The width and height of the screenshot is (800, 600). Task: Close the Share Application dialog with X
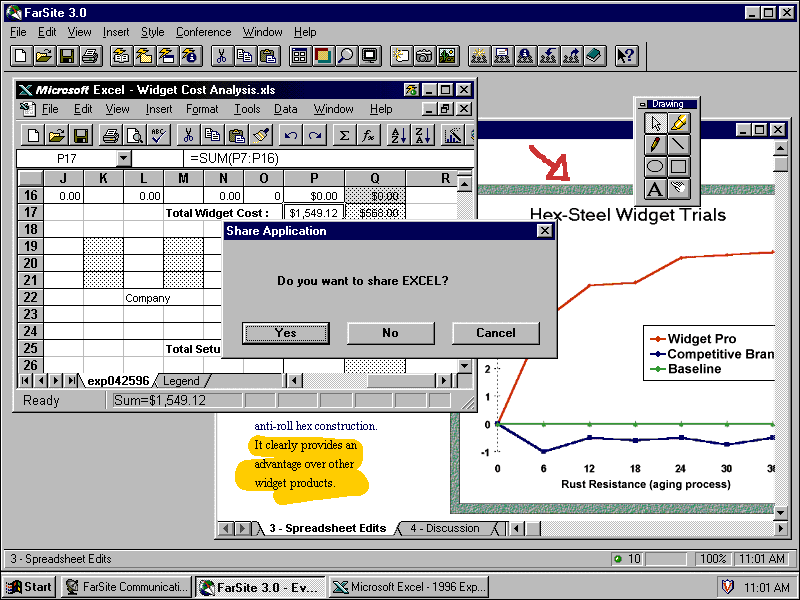[544, 231]
